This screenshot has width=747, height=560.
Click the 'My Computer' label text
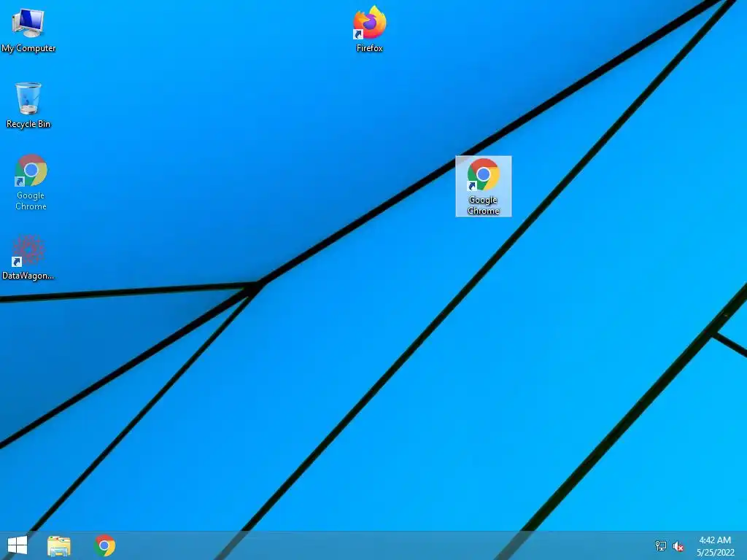28,48
